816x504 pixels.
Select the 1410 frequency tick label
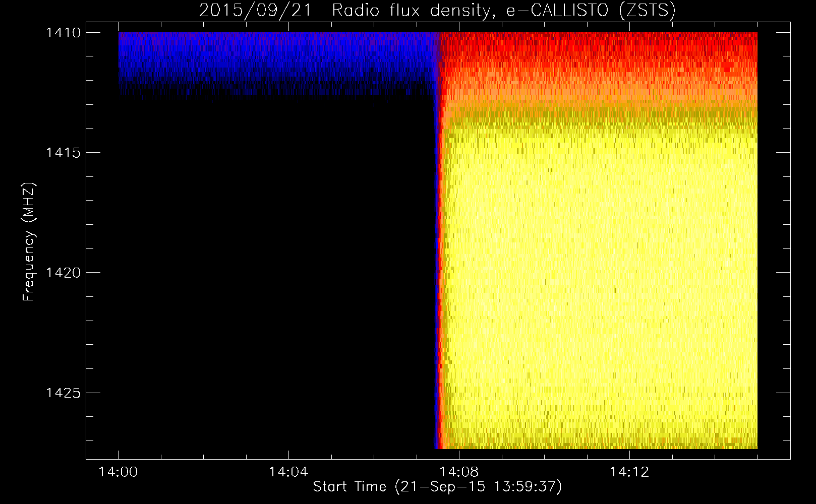63,32
